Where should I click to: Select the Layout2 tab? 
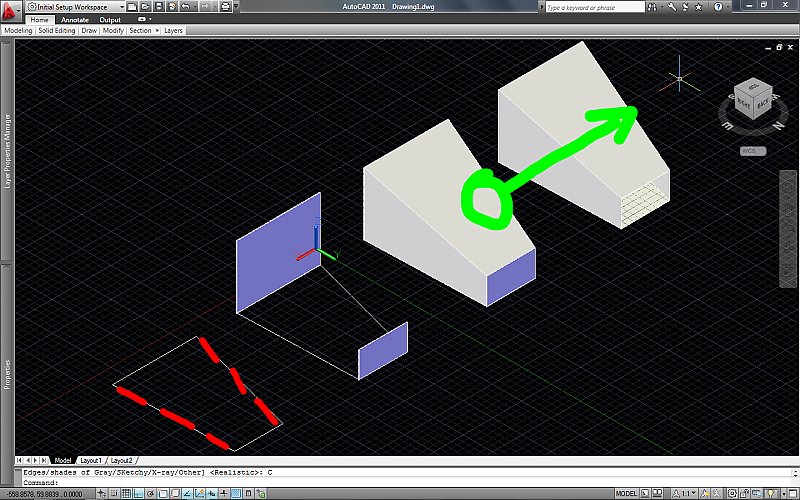(121, 460)
